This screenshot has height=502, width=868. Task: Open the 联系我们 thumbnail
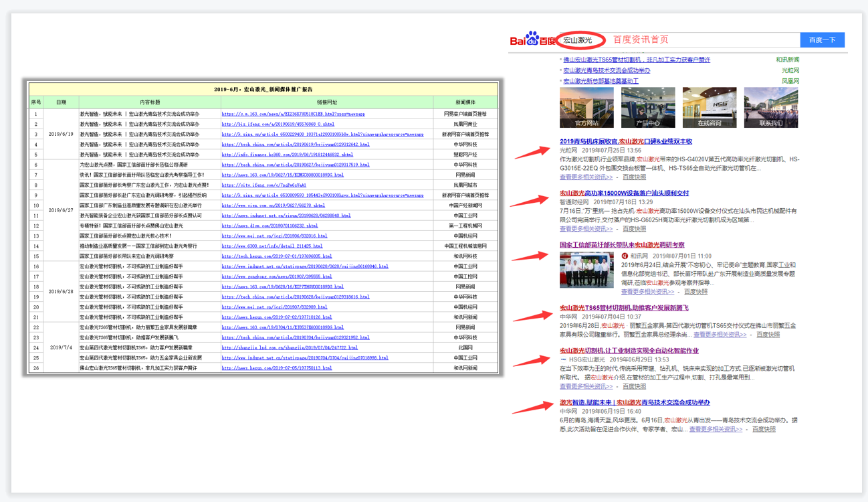pyautogui.click(x=771, y=107)
